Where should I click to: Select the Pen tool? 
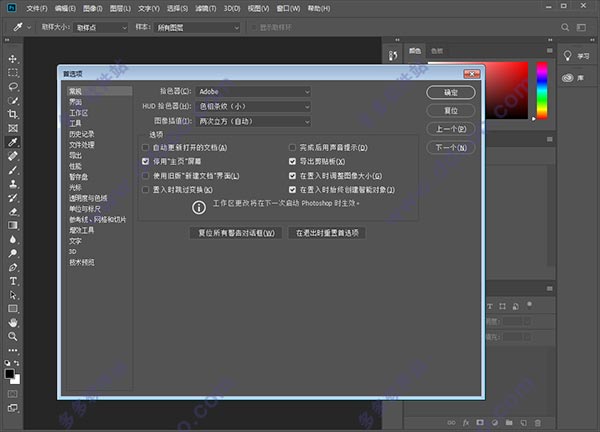click(13, 267)
